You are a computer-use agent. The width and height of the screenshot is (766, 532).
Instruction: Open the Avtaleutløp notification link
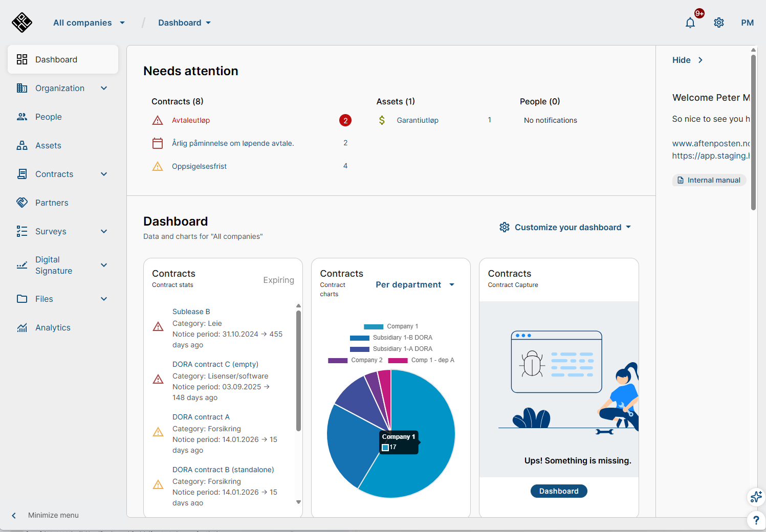pyautogui.click(x=191, y=121)
